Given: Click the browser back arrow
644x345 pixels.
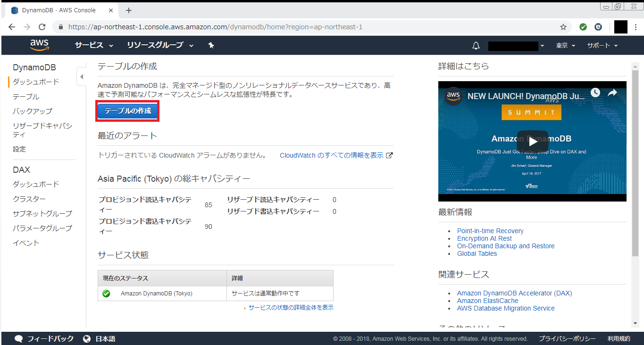Looking at the screenshot, I should coord(12,27).
